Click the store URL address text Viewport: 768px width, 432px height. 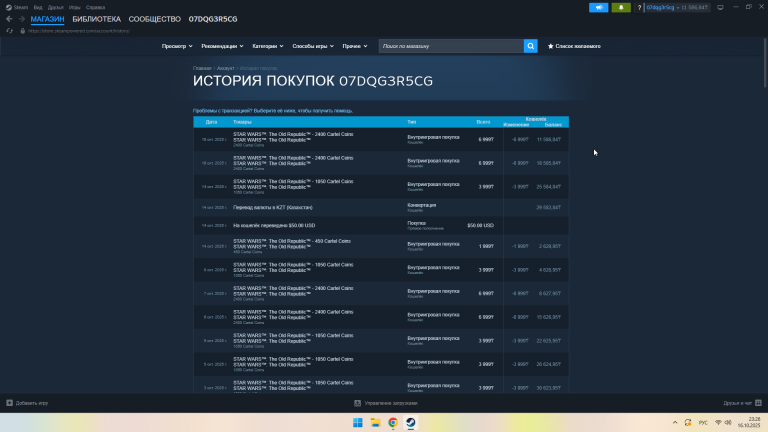[79, 31]
